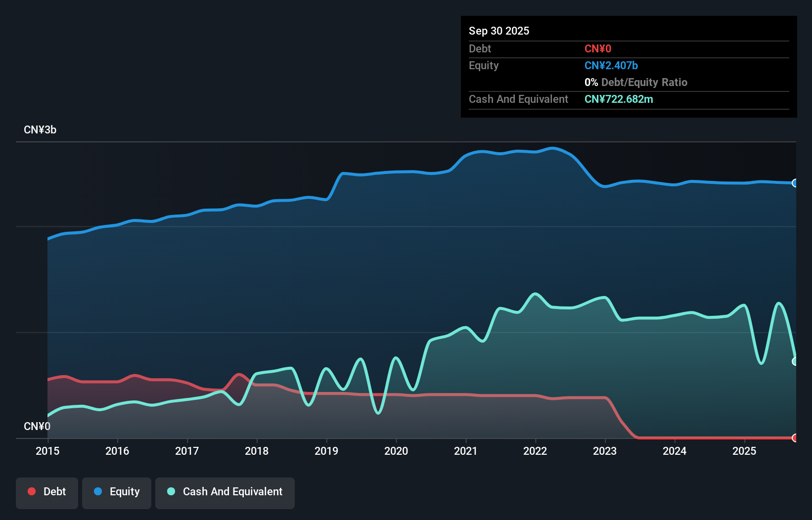Click the CN¥722.682m cash value in tooltip
The width and height of the screenshot is (812, 520).
(619, 99)
